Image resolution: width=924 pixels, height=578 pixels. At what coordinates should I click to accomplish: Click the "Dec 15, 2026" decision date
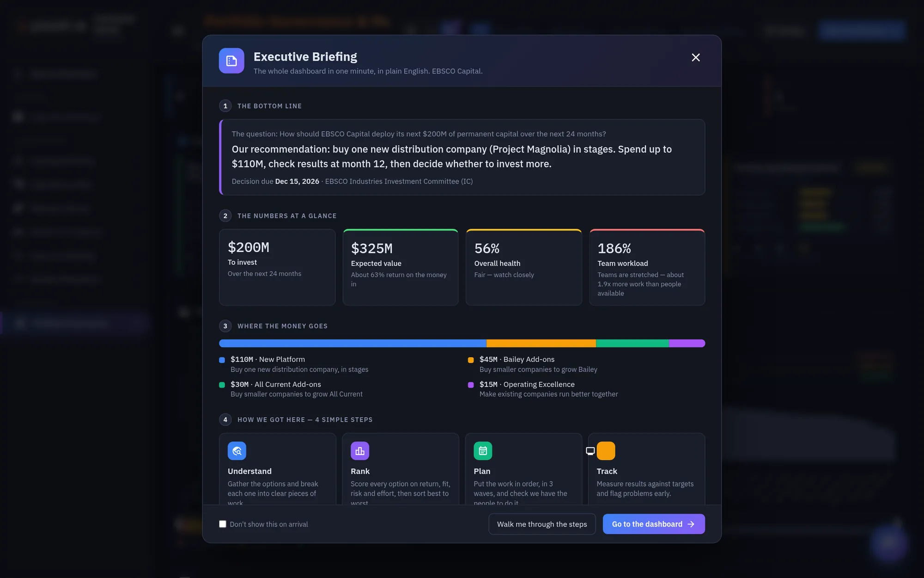coord(297,181)
